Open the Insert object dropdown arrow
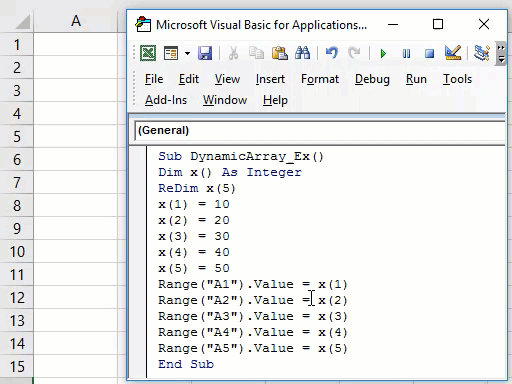Viewport: 512px width, 384px height. click(x=187, y=53)
